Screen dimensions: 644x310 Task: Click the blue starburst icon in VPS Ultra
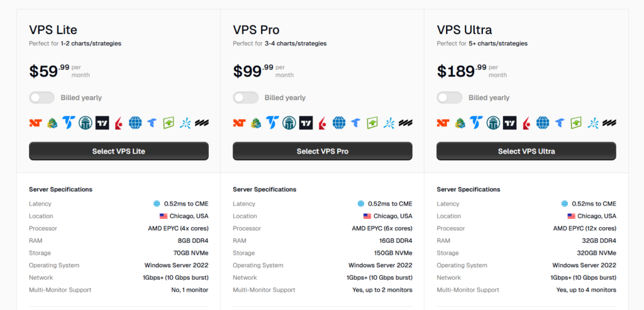point(593,123)
